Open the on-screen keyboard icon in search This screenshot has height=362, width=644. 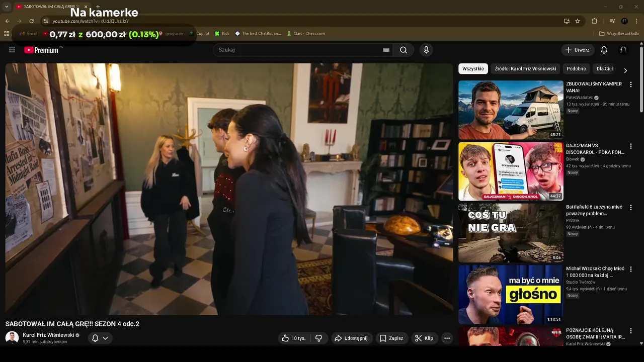[386, 50]
